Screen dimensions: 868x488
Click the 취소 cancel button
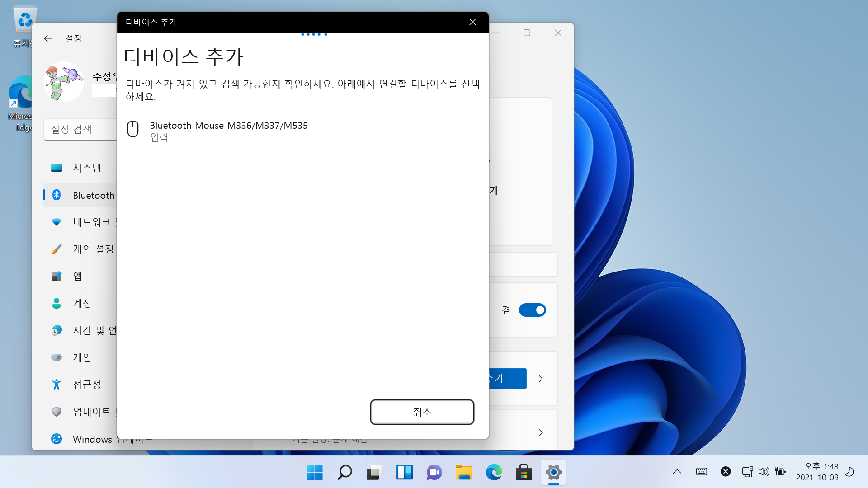[422, 412]
